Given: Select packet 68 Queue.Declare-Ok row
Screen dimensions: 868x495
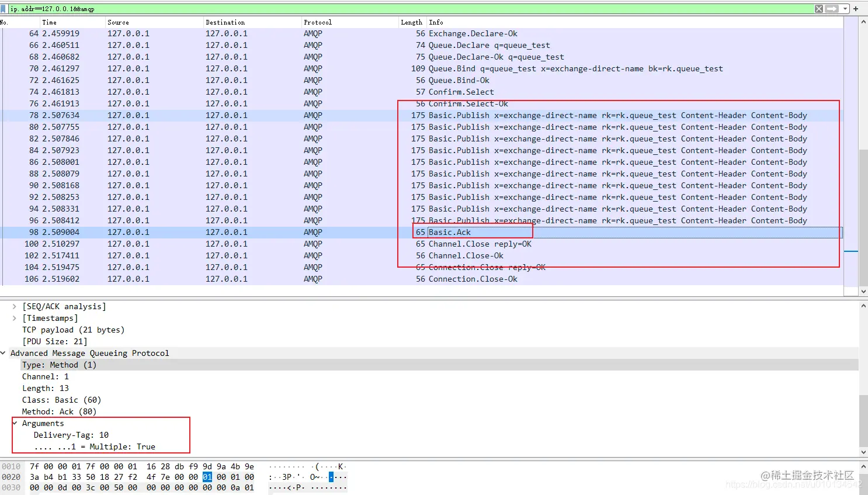Looking at the screenshot, I should pos(422,57).
